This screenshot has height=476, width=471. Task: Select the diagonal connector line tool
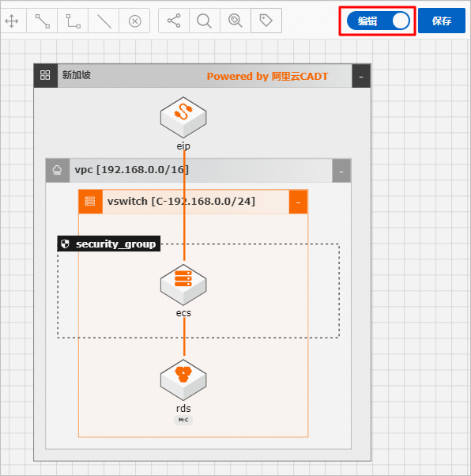[42, 21]
